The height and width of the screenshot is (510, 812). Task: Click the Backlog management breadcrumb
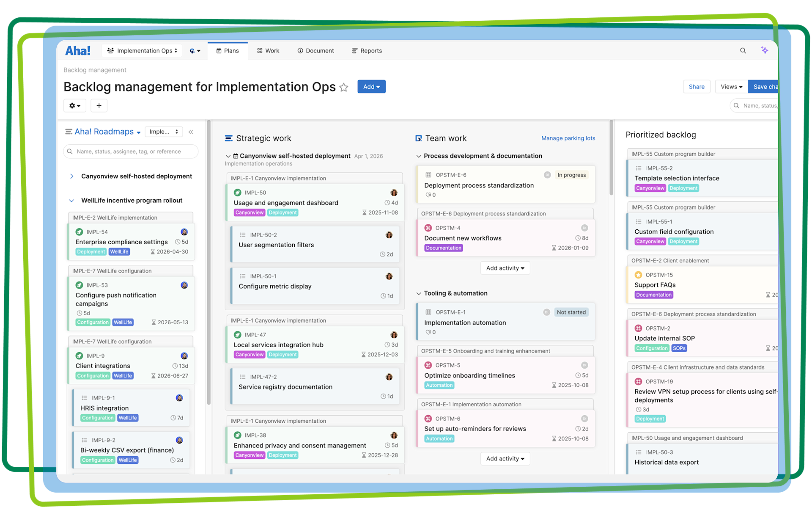(x=95, y=70)
